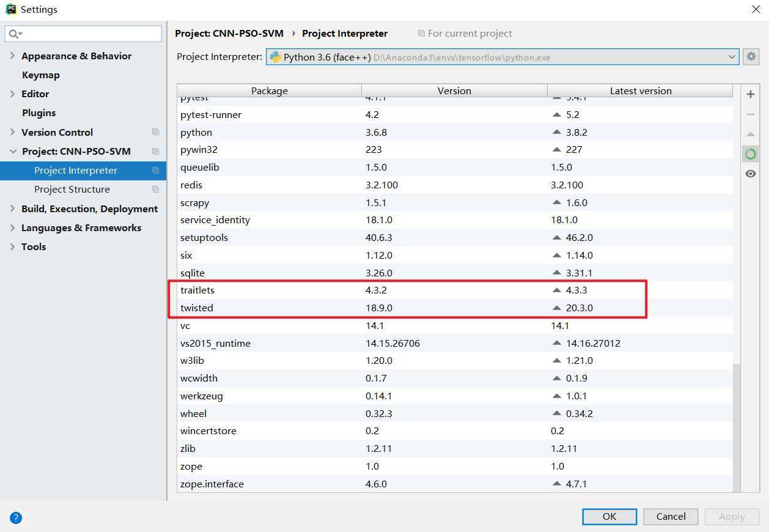Click the Apply button
Viewport: 769px width, 532px height.
click(732, 517)
